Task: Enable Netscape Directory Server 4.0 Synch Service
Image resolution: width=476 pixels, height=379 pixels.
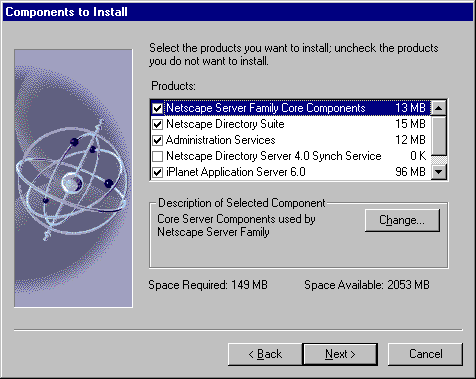Action: tap(157, 156)
